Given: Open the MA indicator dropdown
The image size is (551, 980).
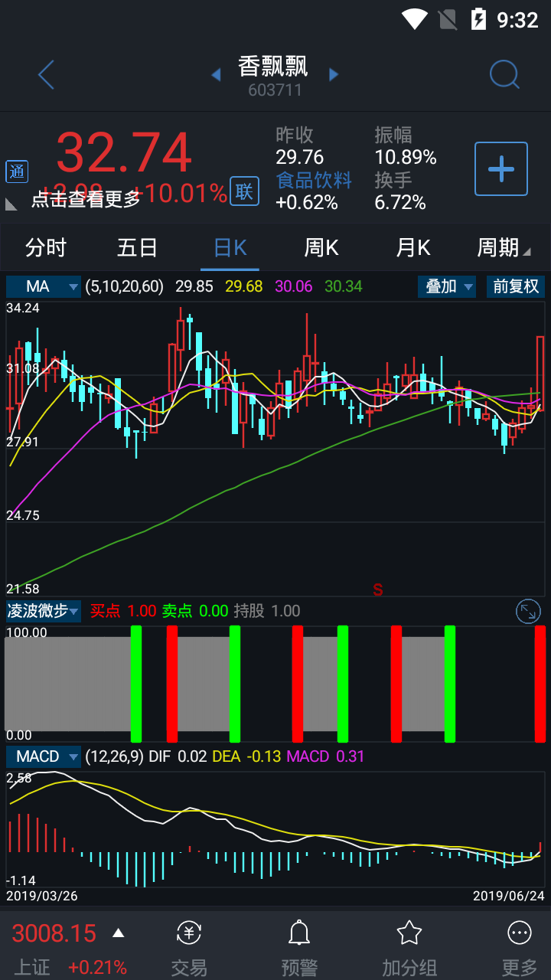Looking at the screenshot, I should pos(44,286).
